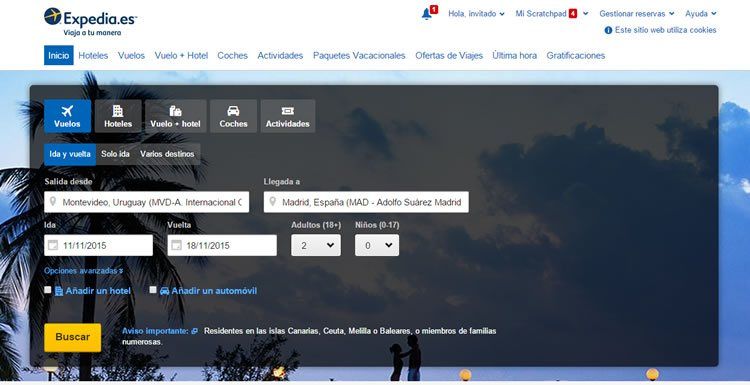
Task: Click the cookies info icon
Action: pyautogui.click(x=608, y=30)
